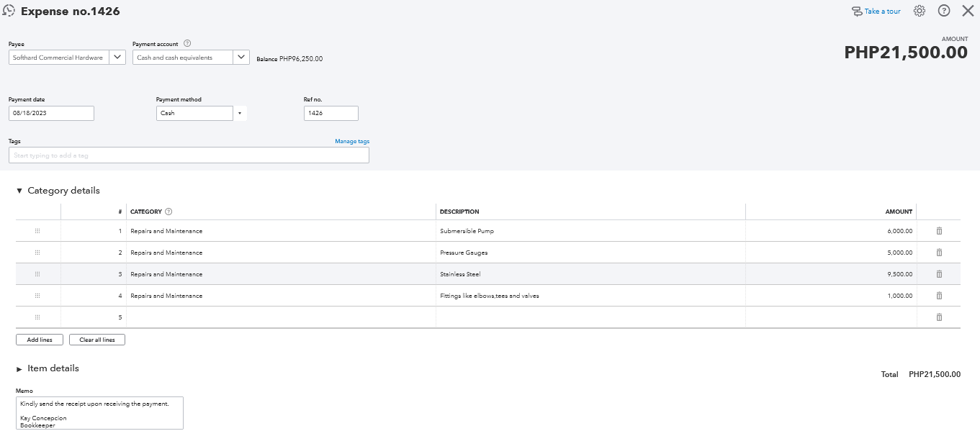Click the Pressure Gauges description
The width and height of the screenshot is (980, 431).
click(x=465, y=253)
